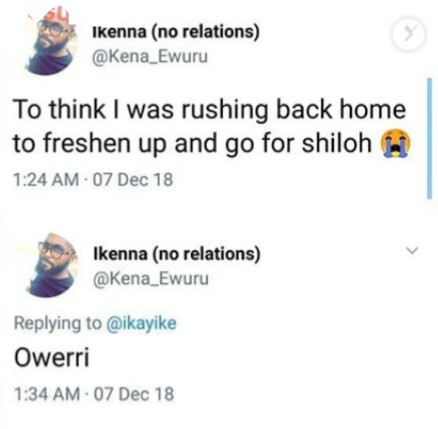Open the top Ikenna (no relations) display name
Viewport: 438px width, 429px height.
(x=175, y=32)
